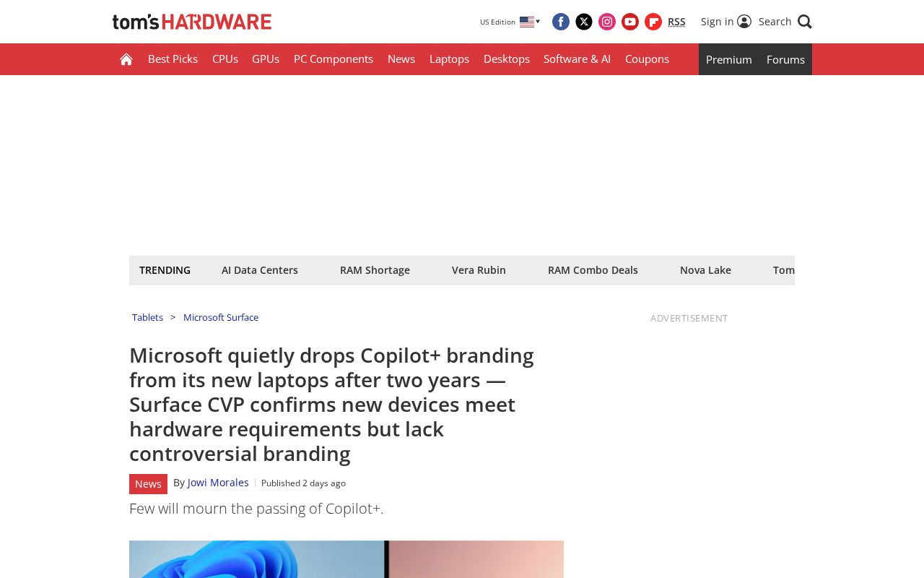The image size is (924, 578).
Task: Open the Laptops menu
Action: point(449,59)
